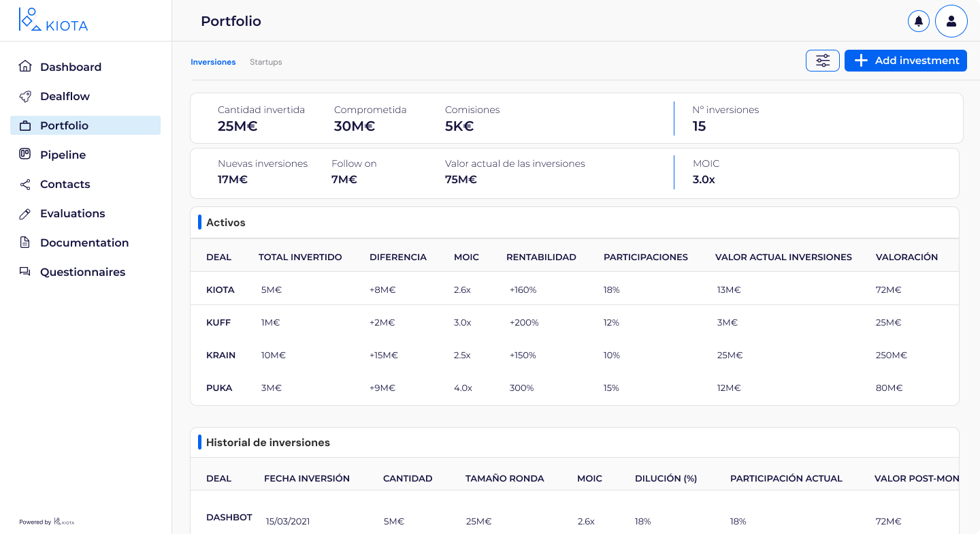The width and height of the screenshot is (980, 534).
Task: Click the Add investment button
Action: click(x=905, y=61)
